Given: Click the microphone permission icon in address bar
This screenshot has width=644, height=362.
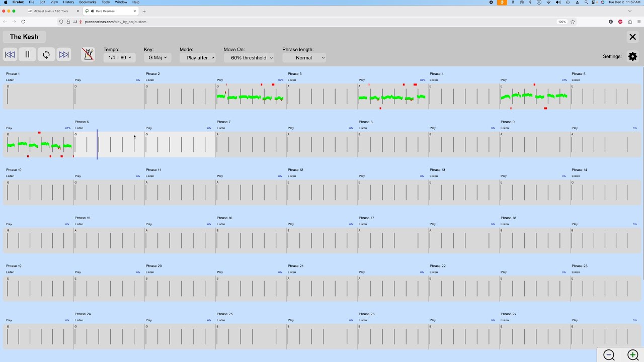Looking at the screenshot, I should 80,22.
